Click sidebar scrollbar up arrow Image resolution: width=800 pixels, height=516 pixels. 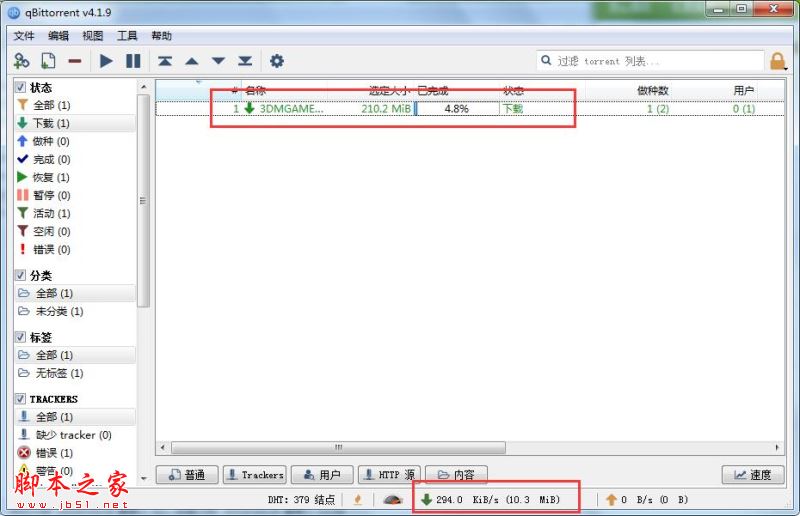point(143,87)
